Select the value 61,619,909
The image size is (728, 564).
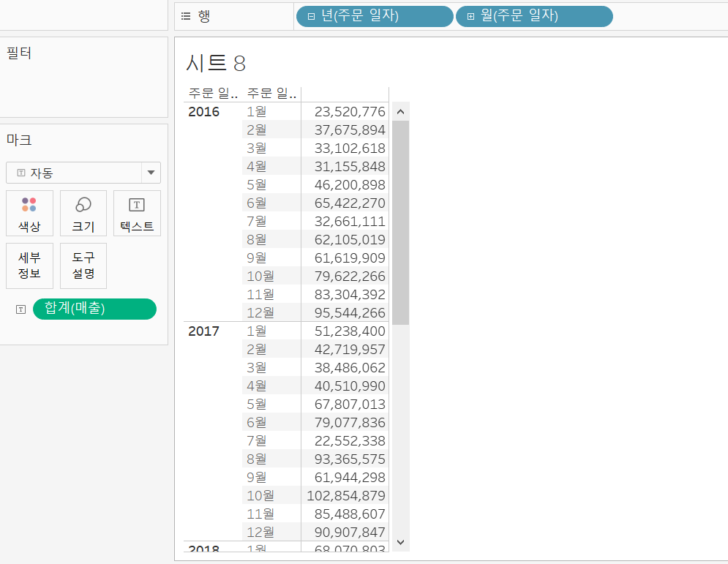(350, 258)
